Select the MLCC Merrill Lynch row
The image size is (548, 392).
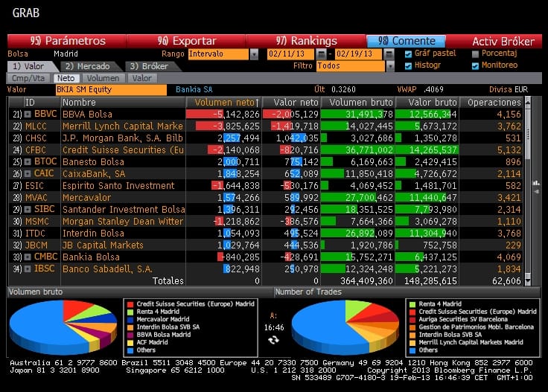coord(266,126)
